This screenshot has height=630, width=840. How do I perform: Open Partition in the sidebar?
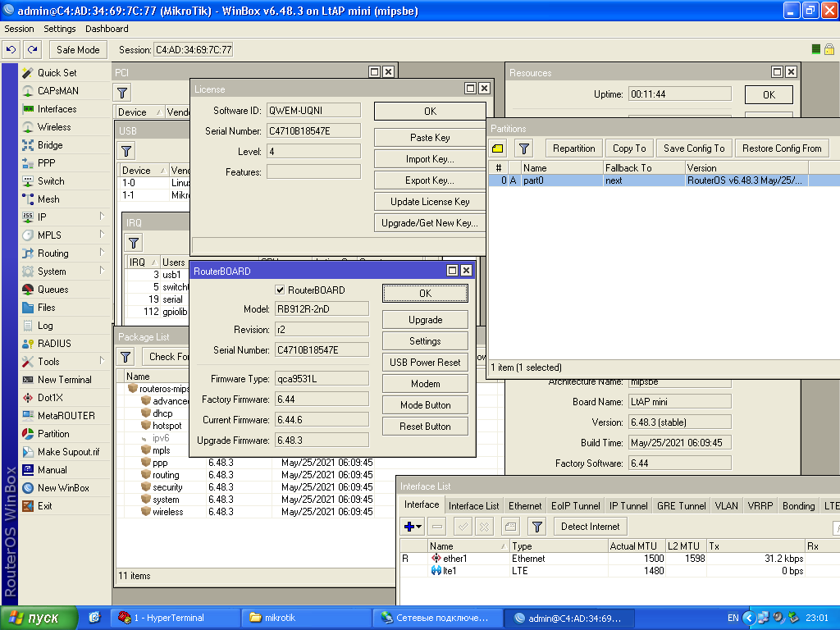tap(53, 434)
